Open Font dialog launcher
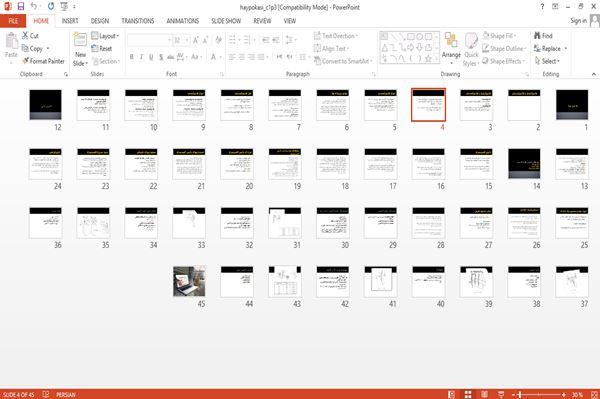 (222, 74)
